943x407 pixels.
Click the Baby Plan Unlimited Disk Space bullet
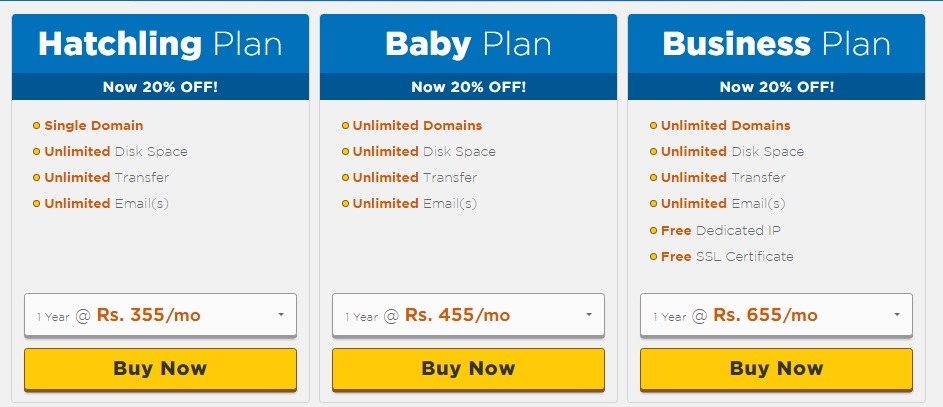[345, 152]
